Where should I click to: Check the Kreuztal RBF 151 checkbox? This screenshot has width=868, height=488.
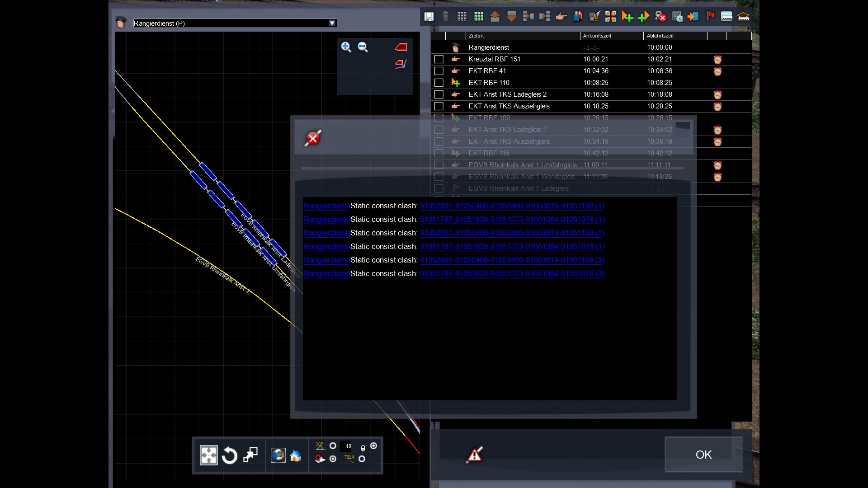pos(439,59)
